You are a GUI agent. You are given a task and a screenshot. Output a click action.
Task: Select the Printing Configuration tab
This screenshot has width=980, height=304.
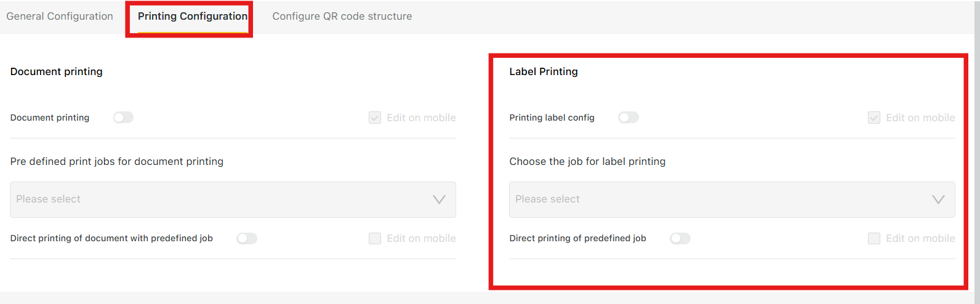coord(192,17)
